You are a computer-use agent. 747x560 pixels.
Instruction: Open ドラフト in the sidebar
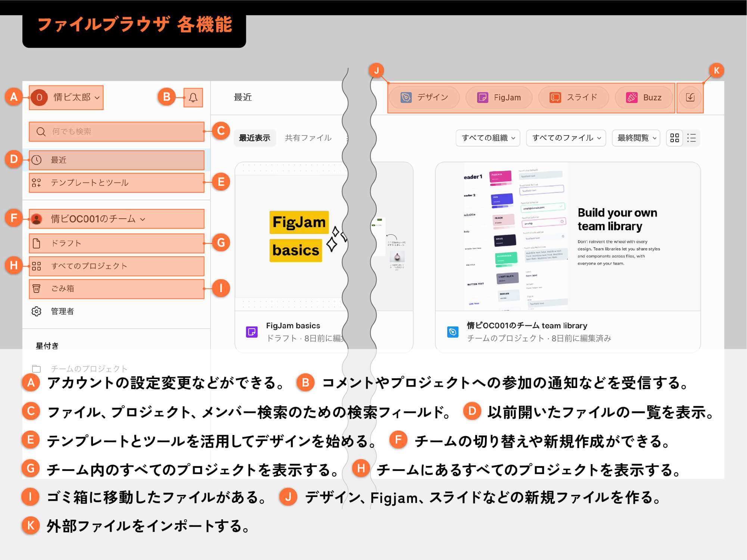pos(116,243)
